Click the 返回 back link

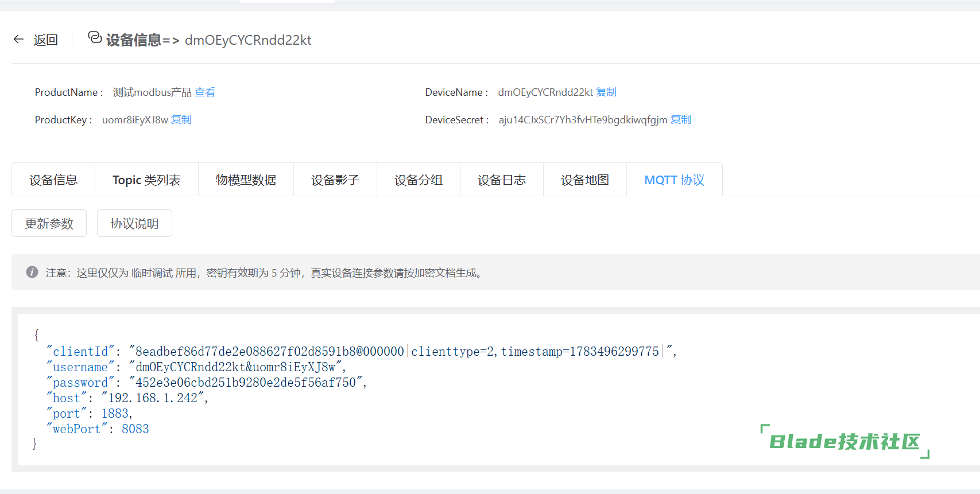tap(46, 40)
